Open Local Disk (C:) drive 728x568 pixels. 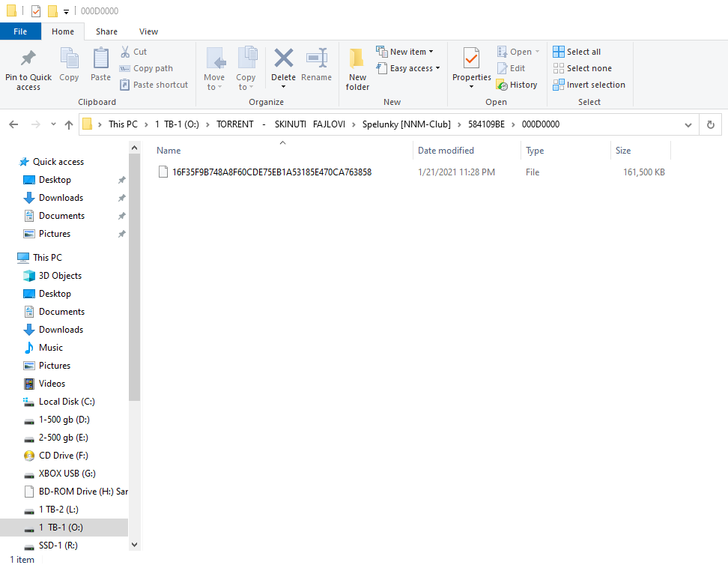tap(67, 402)
